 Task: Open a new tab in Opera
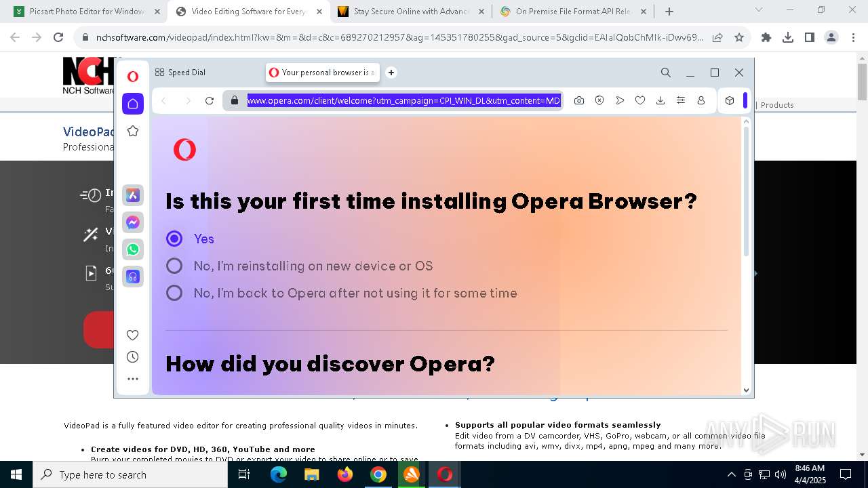pyautogui.click(x=391, y=73)
